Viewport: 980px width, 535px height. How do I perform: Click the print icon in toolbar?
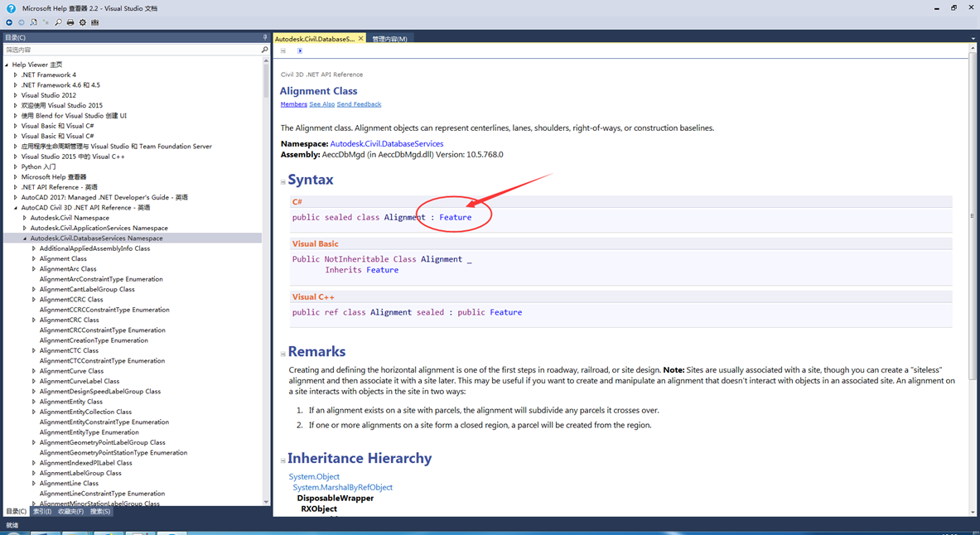click(70, 22)
